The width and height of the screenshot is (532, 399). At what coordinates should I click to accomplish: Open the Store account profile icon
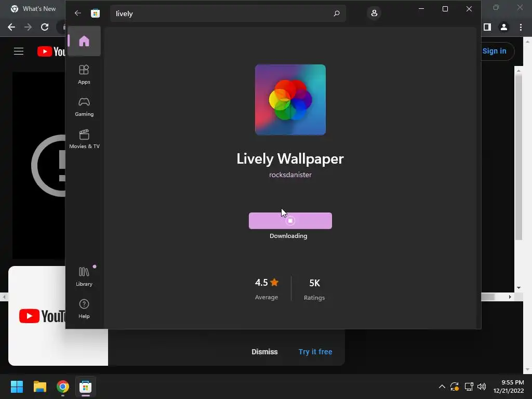pyautogui.click(x=374, y=13)
